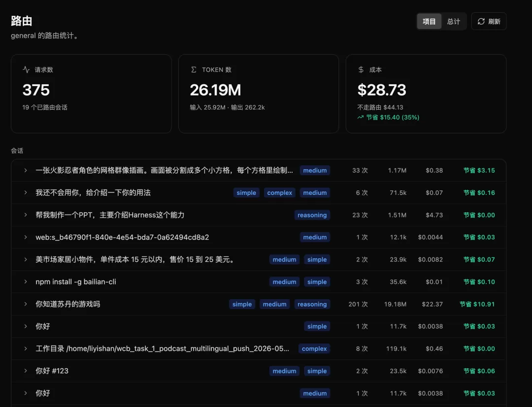The width and height of the screenshot is (532, 407).
Task: Click the 201 次 request count cell
Action: (x=358, y=304)
